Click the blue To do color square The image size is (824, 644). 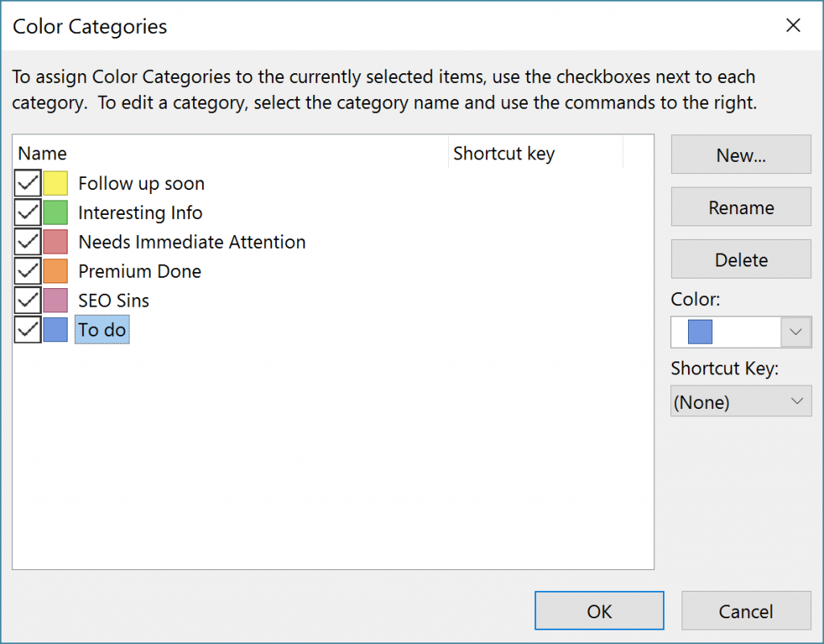click(56, 329)
